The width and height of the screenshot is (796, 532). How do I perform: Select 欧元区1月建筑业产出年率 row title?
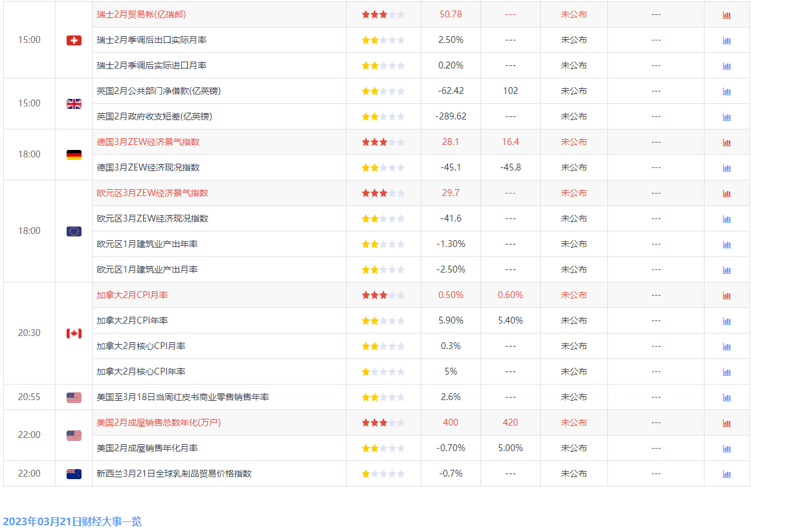point(147,244)
